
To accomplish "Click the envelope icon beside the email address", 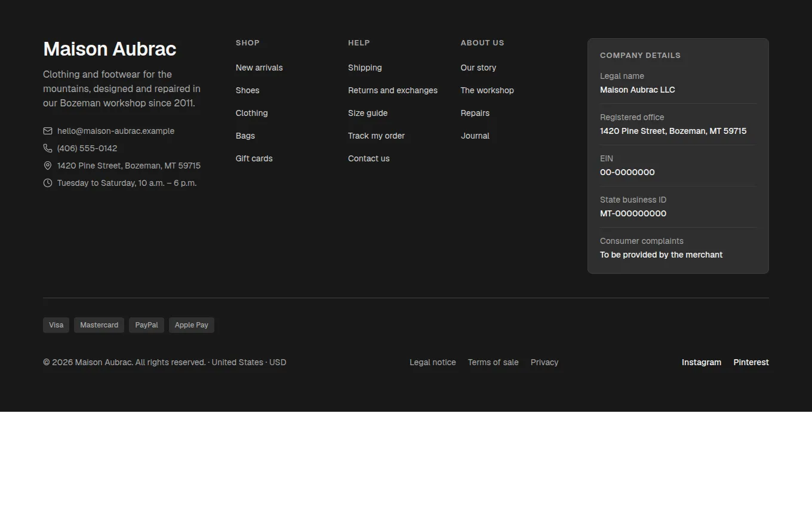I will (48, 131).
